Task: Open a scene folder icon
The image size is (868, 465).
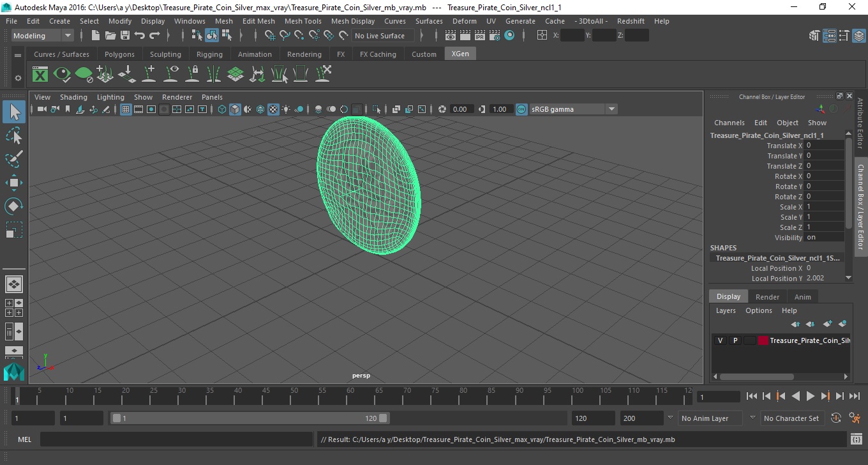Action: point(110,36)
